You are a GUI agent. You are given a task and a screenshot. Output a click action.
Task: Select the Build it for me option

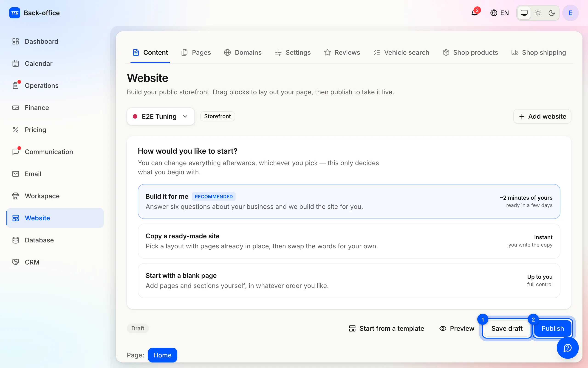[349, 201]
